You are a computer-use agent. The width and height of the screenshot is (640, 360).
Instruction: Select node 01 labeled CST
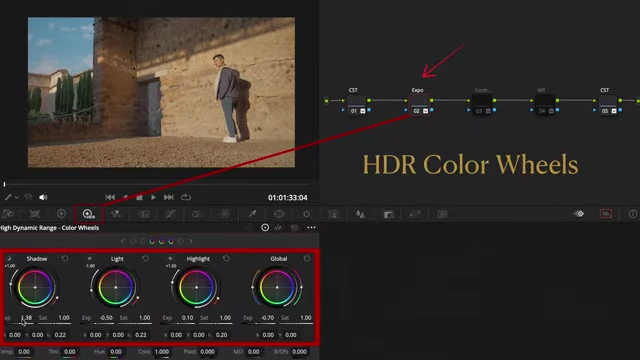[x=357, y=105]
